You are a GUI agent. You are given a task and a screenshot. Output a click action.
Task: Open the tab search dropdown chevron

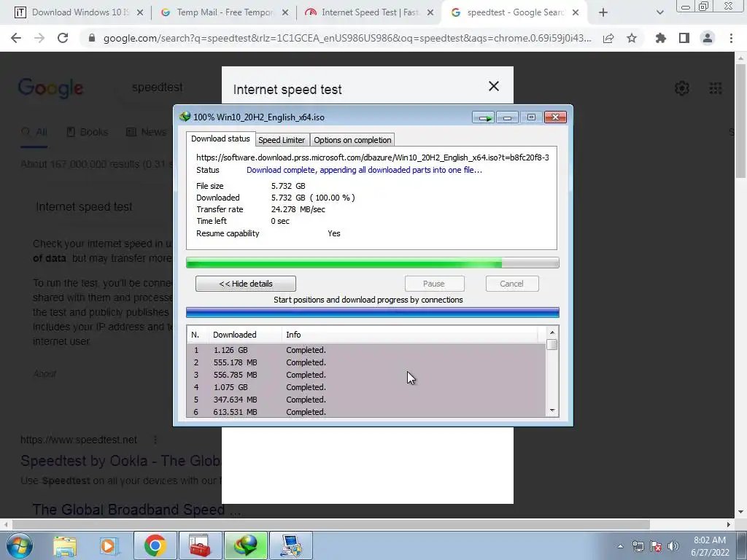click(659, 12)
